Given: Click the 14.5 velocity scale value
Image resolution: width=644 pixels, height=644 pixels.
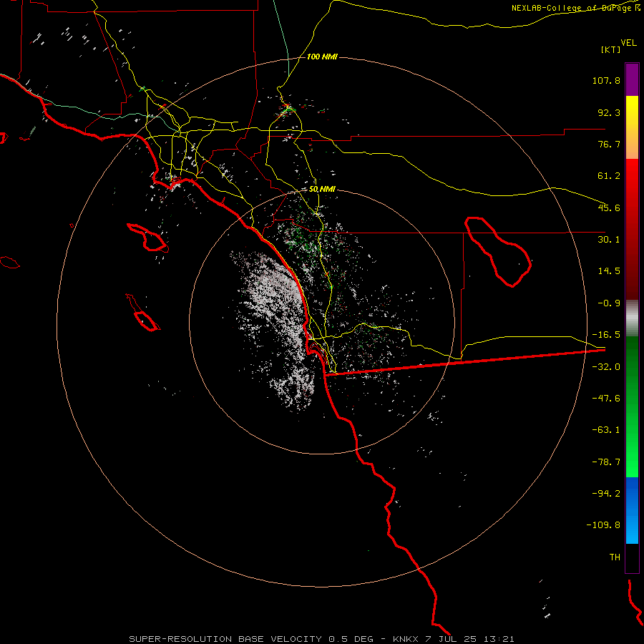Looking at the screenshot, I should pyautogui.click(x=609, y=271).
